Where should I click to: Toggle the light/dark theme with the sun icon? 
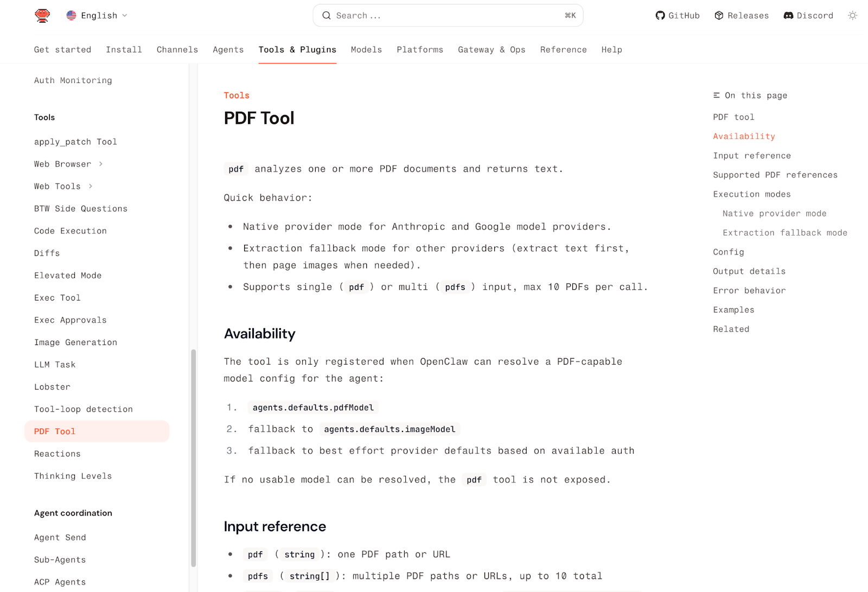[852, 15]
